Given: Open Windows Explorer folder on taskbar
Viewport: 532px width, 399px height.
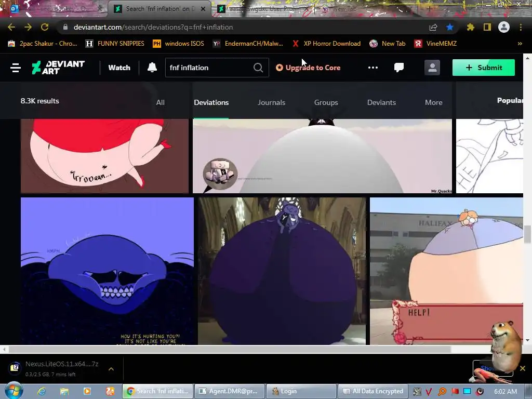Looking at the screenshot, I should coord(64,391).
